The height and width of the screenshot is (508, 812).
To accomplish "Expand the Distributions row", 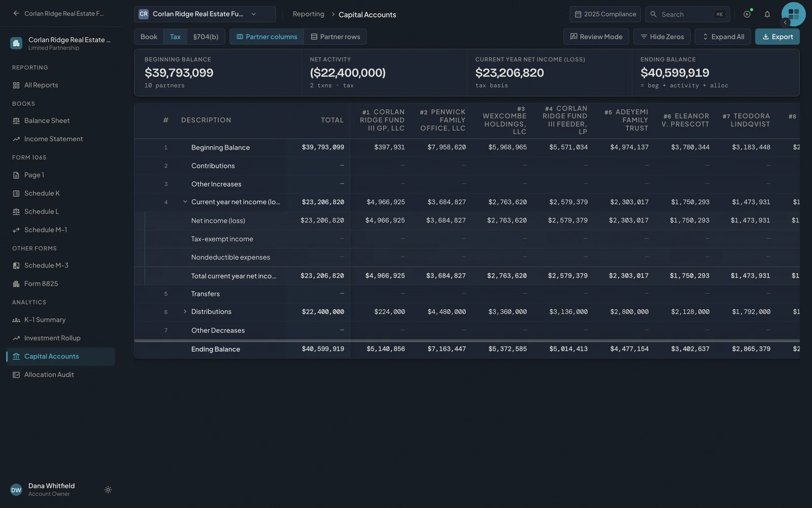I will (x=185, y=312).
